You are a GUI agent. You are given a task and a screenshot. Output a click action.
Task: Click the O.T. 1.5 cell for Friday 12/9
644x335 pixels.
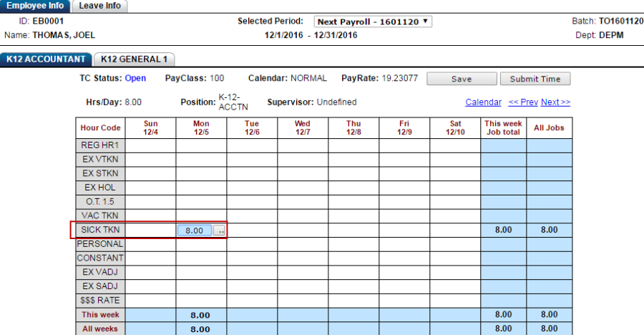(x=404, y=201)
